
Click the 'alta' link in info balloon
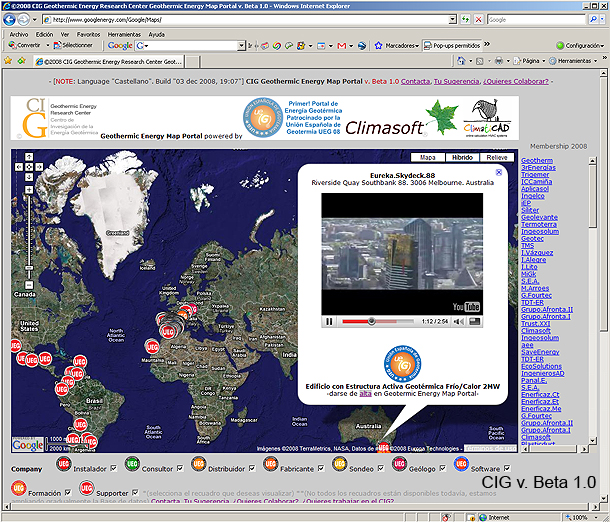pos(365,393)
